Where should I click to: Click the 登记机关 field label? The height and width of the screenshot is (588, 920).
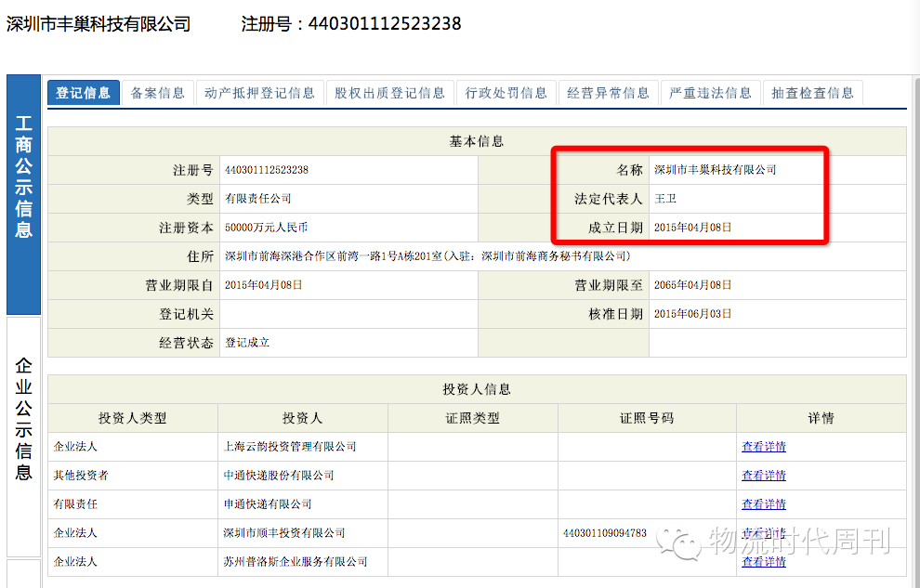click(187, 314)
